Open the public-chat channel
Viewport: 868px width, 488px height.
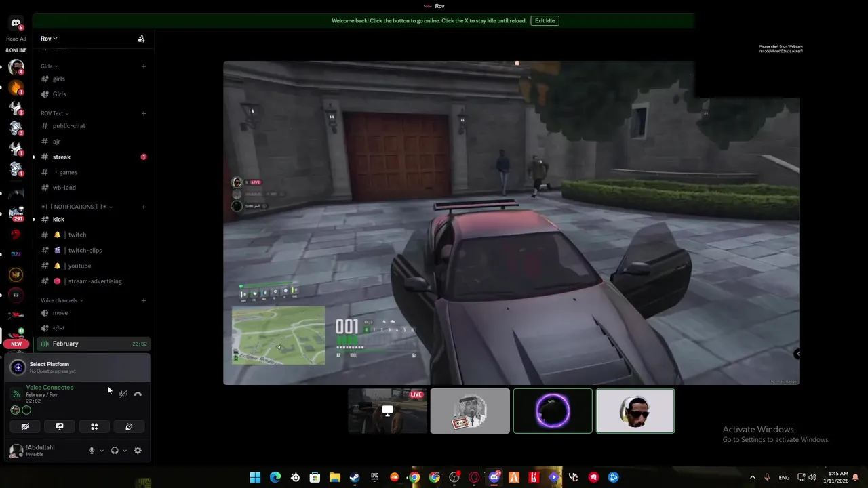point(94,125)
